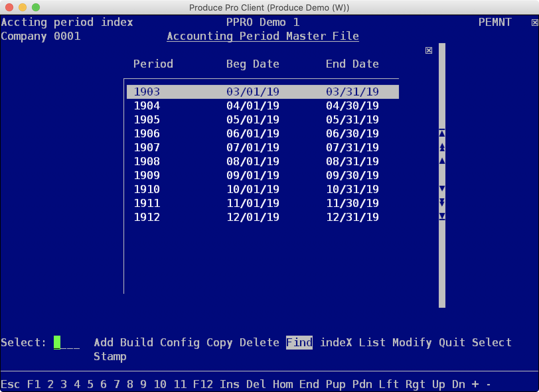Choose the Quit command

(452, 342)
